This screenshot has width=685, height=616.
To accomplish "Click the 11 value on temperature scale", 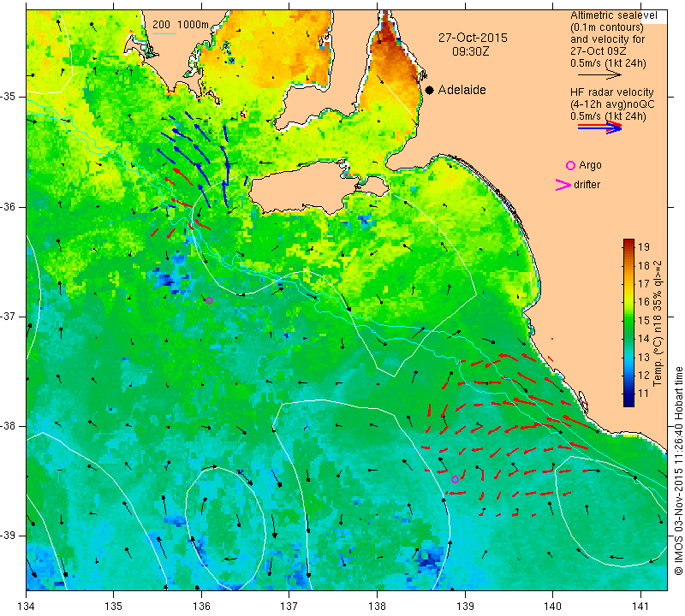I will click(644, 394).
